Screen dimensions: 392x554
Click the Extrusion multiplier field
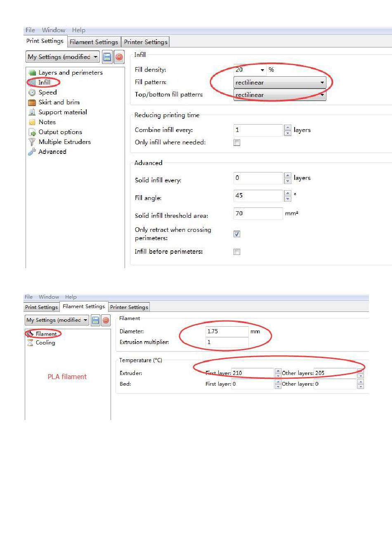point(227,342)
